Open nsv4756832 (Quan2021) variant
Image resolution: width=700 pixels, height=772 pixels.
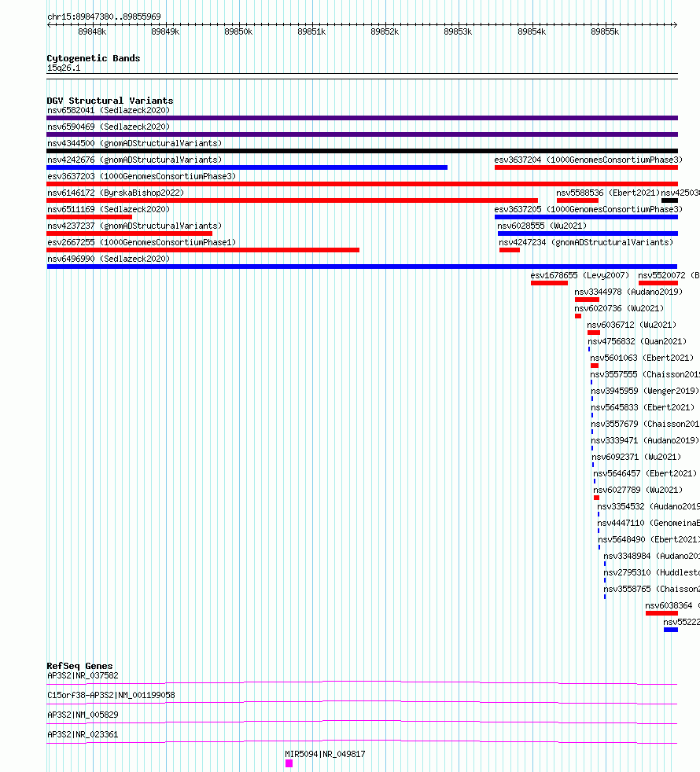(x=637, y=341)
